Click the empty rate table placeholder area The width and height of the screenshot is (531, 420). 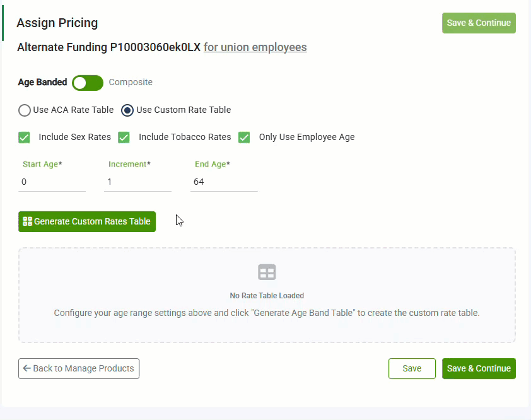pyautogui.click(x=267, y=295)
